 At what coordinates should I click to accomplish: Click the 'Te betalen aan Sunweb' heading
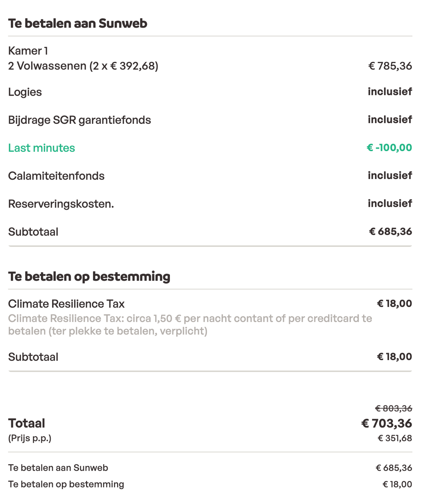(78, 23)
